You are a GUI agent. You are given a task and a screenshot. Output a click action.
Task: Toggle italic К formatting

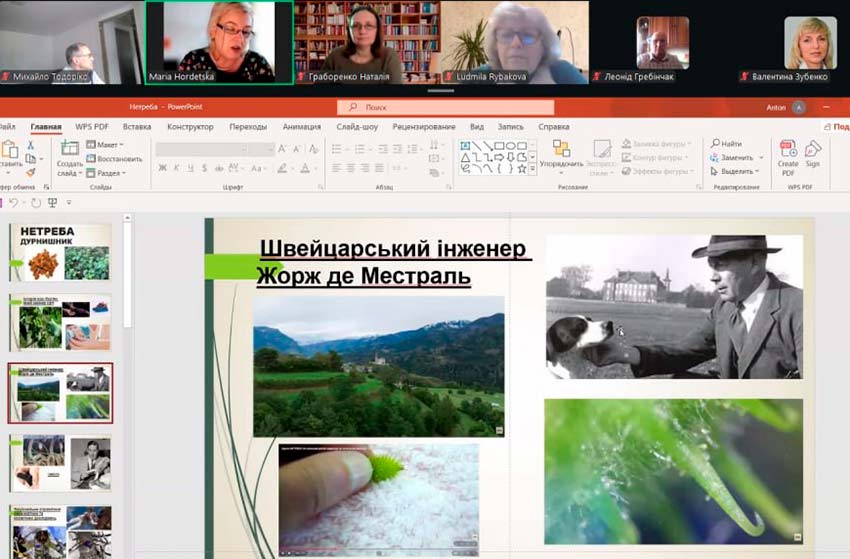176,168
